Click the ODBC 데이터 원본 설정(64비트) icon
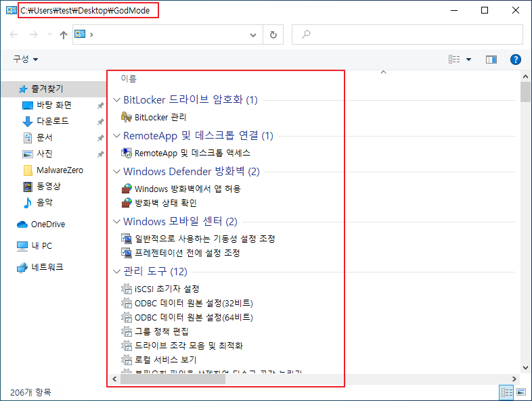Image resolution: width=532 pixels, height=401 pixels. point(126,317)
